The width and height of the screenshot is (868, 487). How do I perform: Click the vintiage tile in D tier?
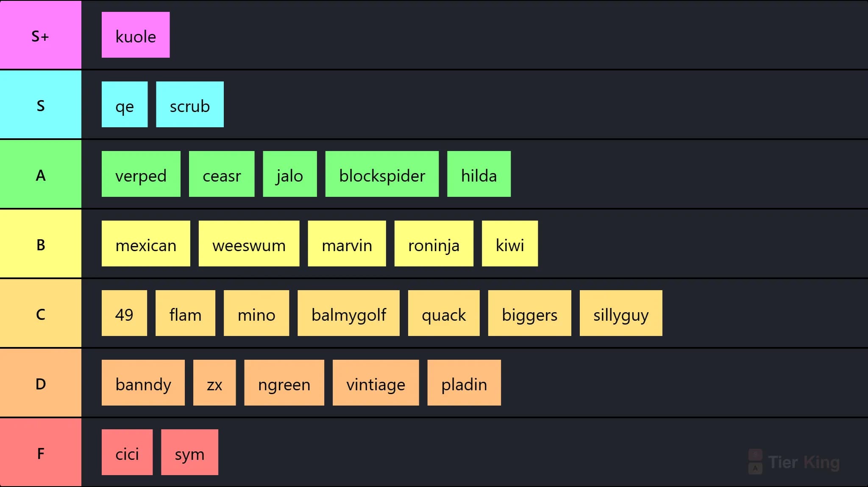click(x=376, y=383)
